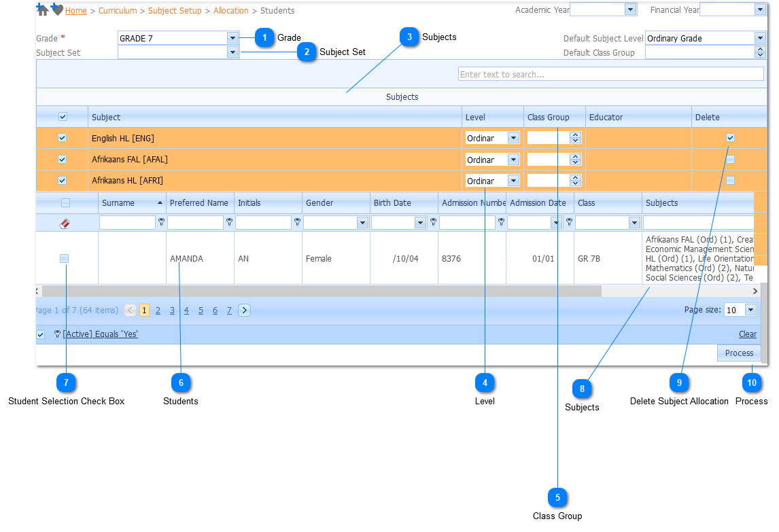The height and width of the screenshot is (532, 779).
Task: Go to Home breadcrumb link
Action: (x=76, y=10)
